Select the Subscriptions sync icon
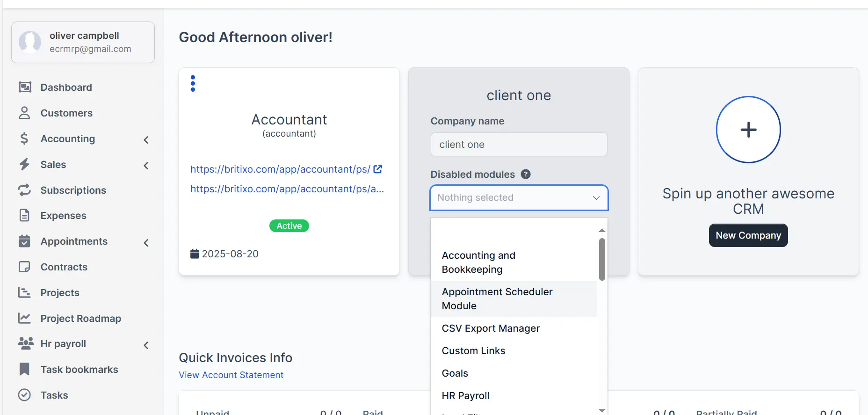The width and height of the screenshot is (868, 415). pyautogui.click(x=24, y=190)
